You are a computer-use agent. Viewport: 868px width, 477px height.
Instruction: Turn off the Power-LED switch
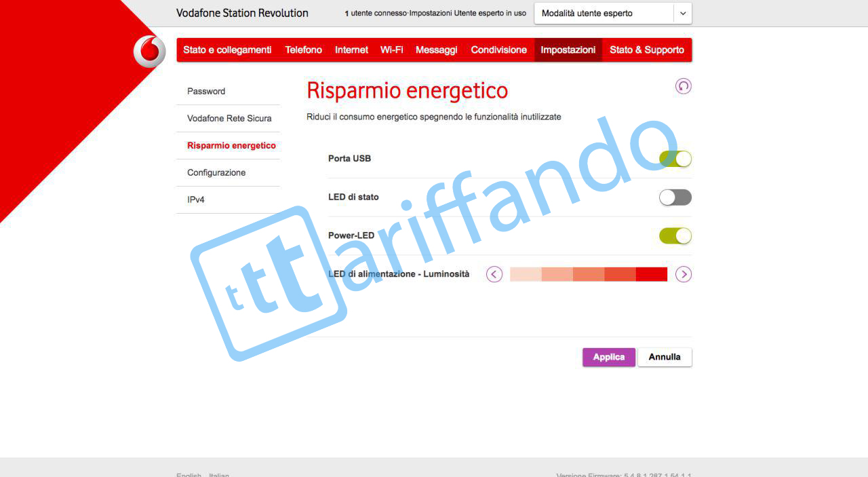coord(675,236)
